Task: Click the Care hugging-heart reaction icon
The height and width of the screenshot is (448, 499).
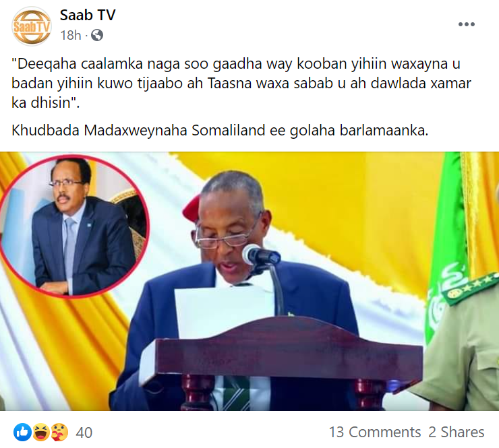Action: (x=59, y=432)
